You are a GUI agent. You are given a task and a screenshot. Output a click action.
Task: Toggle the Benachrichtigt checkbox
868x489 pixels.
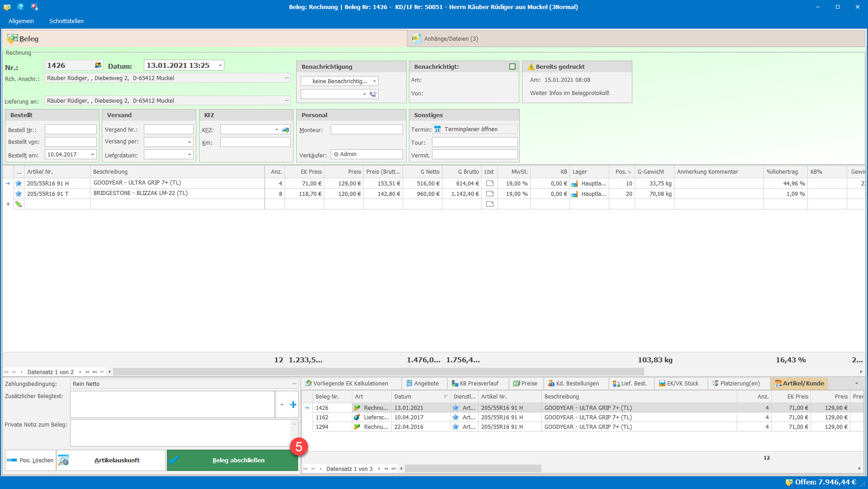[x=512, y=66]
